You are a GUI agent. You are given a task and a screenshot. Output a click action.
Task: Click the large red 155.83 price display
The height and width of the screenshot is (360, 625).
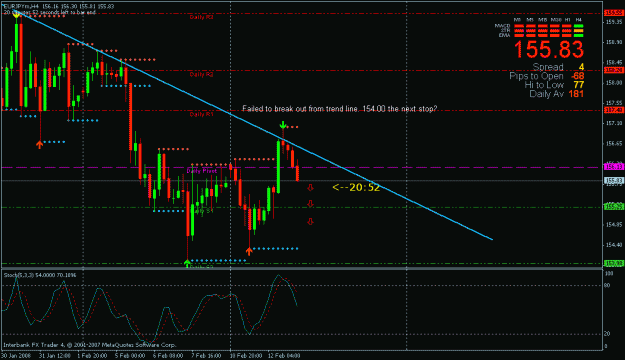pyautogui.click(x=549, y=49)
